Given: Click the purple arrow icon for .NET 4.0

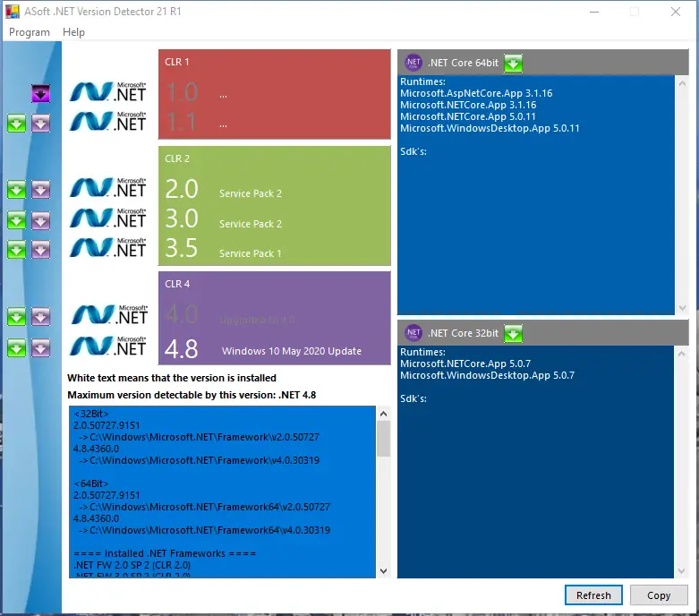Looking at the screenshot, I should tap(40, 317).
